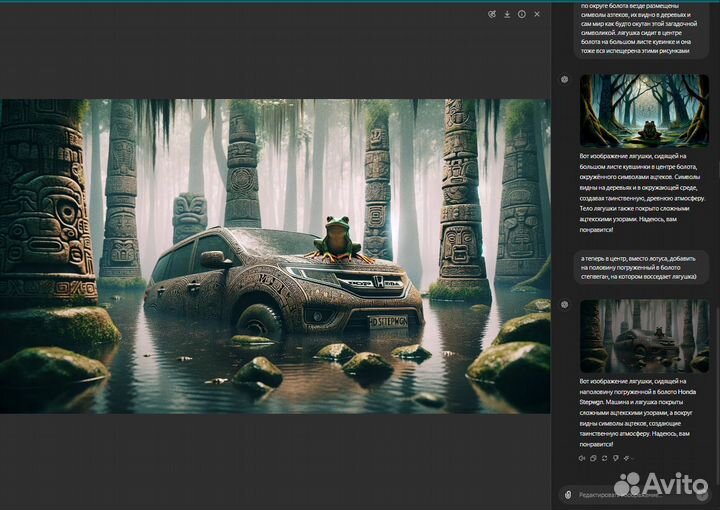
Task: Click the edit/select image icon in top toolbar
Action: point(492,14)
